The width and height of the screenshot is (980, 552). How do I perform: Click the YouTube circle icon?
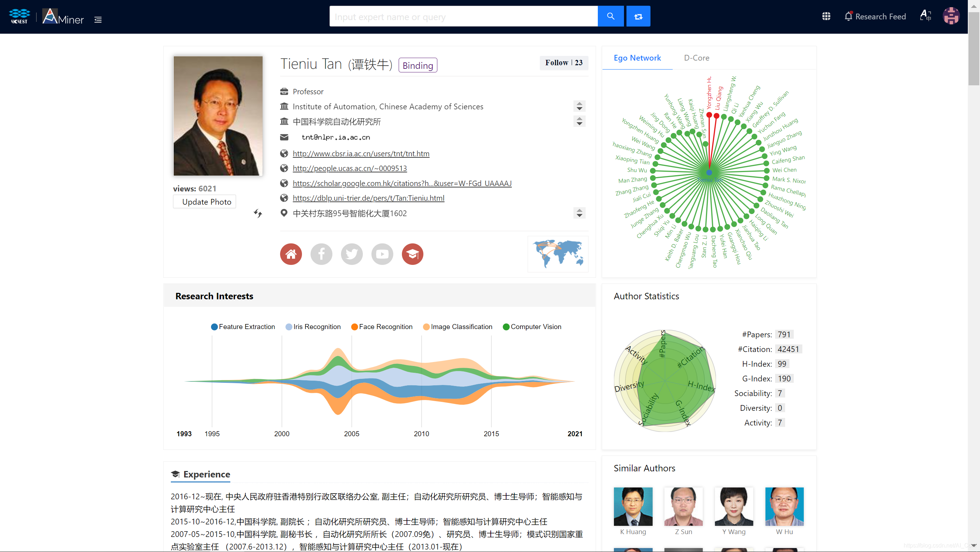tap(382, 254)
